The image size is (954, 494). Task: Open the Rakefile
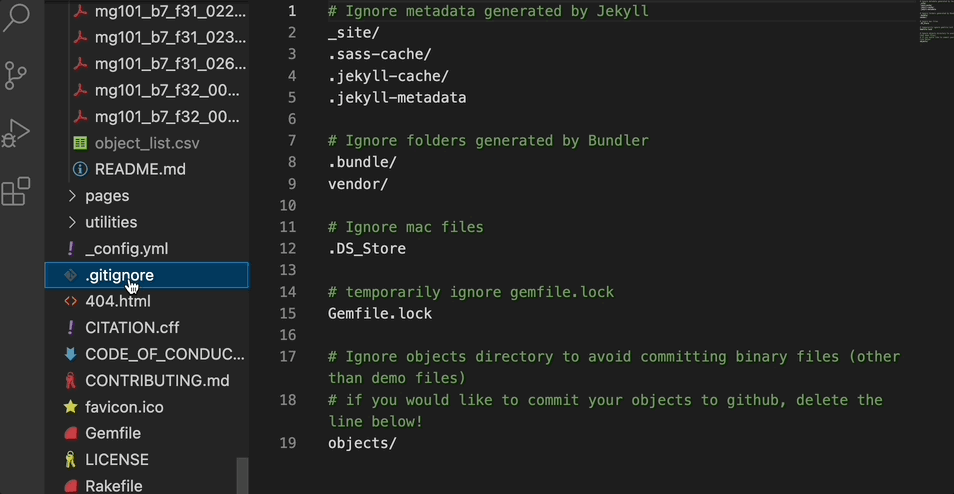click(x=114, y=486)
